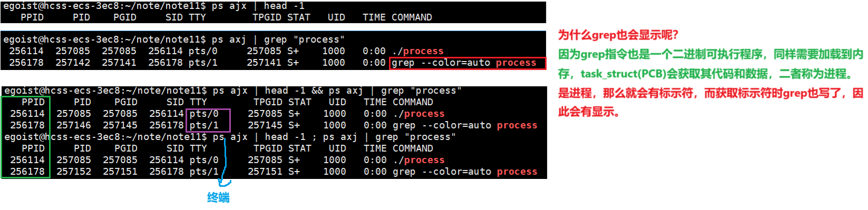This screenshot has height=210, width=868.
Task: Click the && operator in the combined command
Action: coord(317,91)
